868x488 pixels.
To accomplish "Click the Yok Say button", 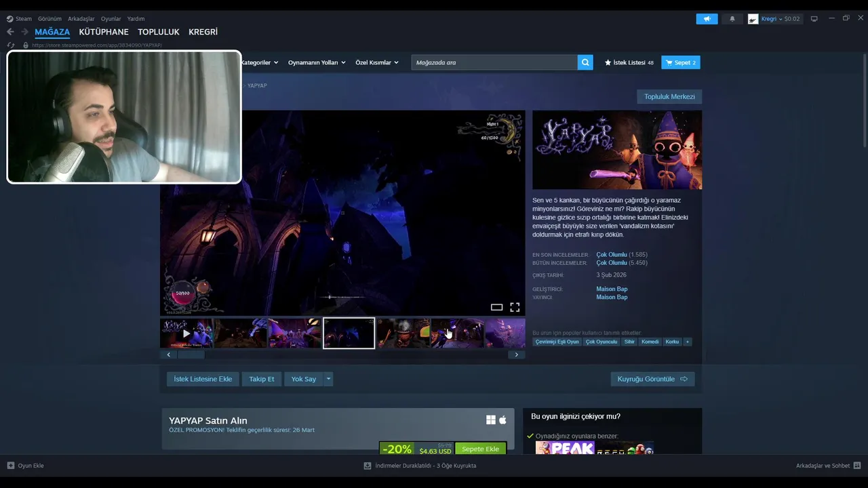I will [304, 379].
